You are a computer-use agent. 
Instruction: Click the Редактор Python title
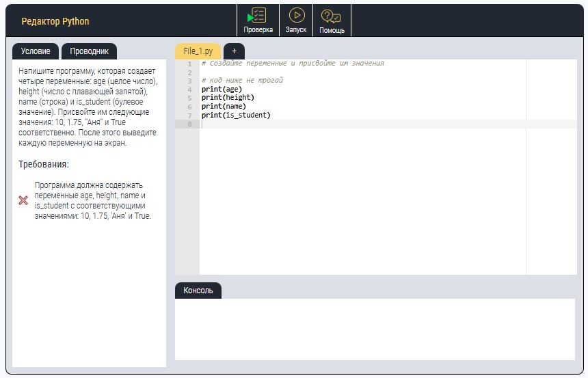pos(55,21)
